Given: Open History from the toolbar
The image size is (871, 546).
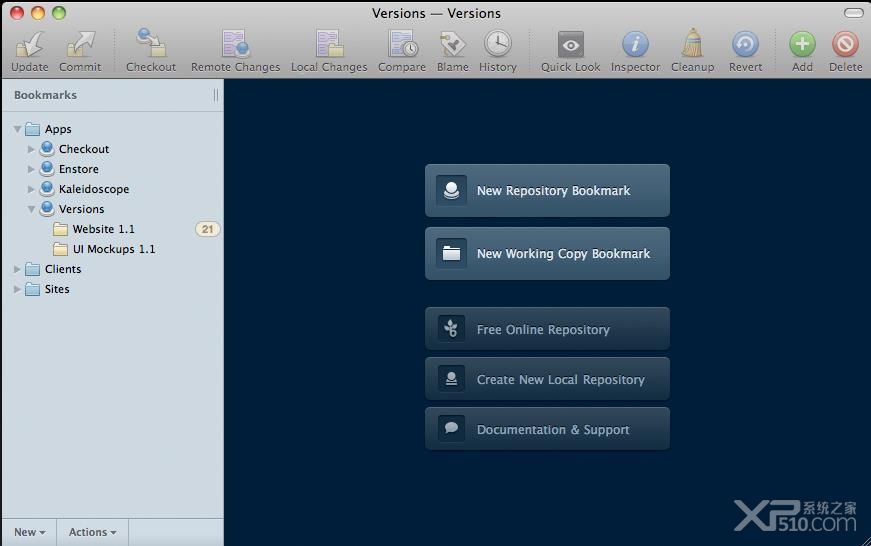Looking at the screenshot, I should [x=498, y=43].
